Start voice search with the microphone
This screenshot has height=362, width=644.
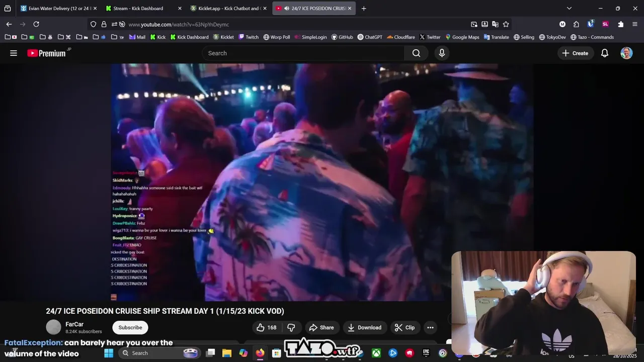click(442, 53)
